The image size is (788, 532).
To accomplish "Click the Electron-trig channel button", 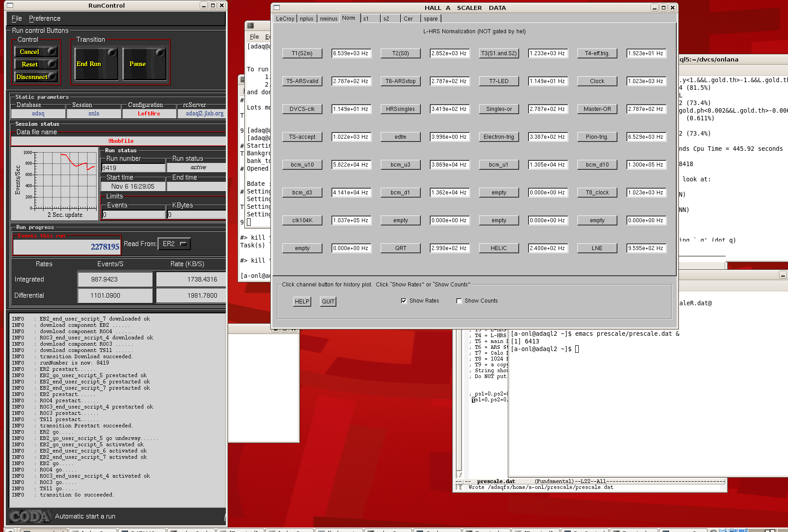I will pyautogui.click(x=499, y=137).
